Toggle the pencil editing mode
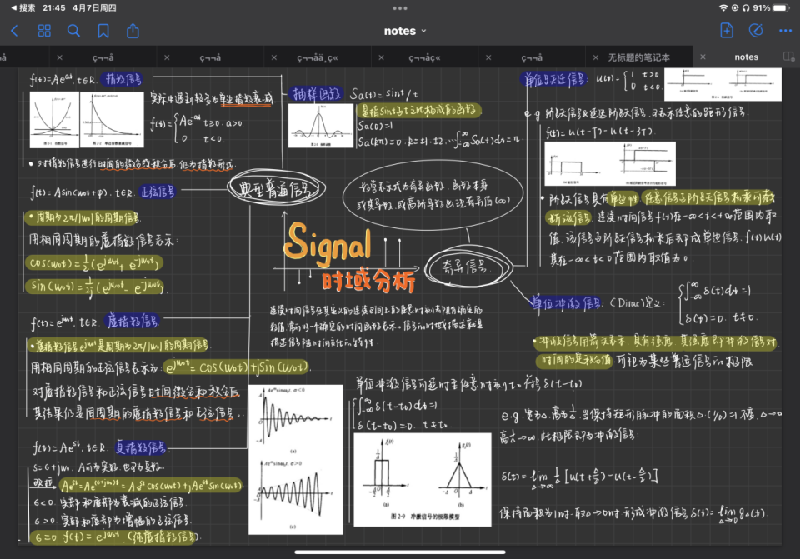 click(x=756, y=31)
